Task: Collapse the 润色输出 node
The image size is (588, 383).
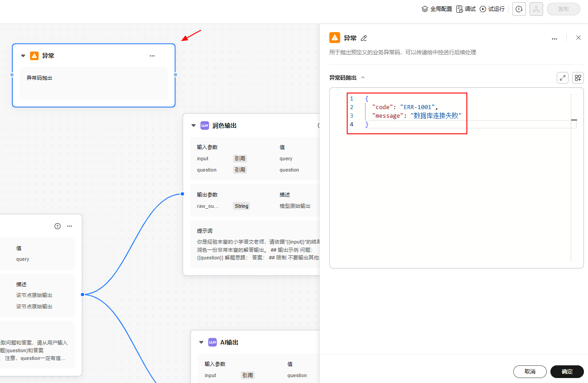Action: (x=193, y=125)
